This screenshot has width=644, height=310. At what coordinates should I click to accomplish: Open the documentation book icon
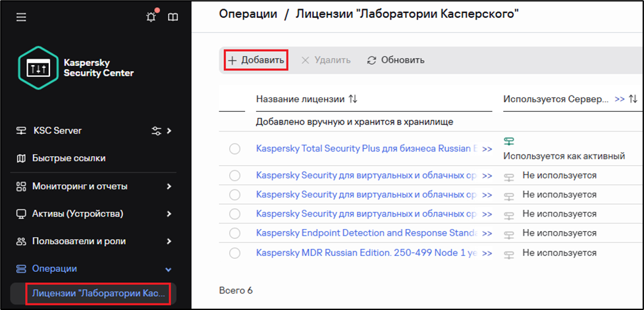(173, 17)
